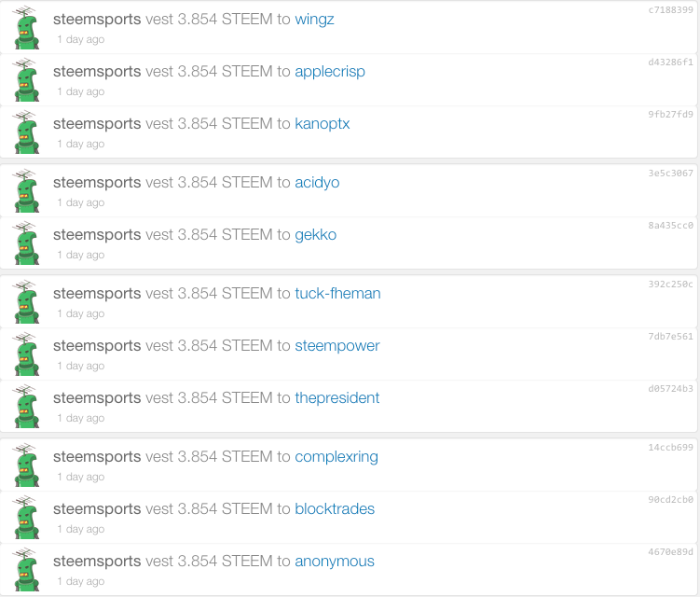The width and height of the screenshot is (700, 597).
Task: Select the avatar icon in the anonymous row
Action: [x=26, y=569]
